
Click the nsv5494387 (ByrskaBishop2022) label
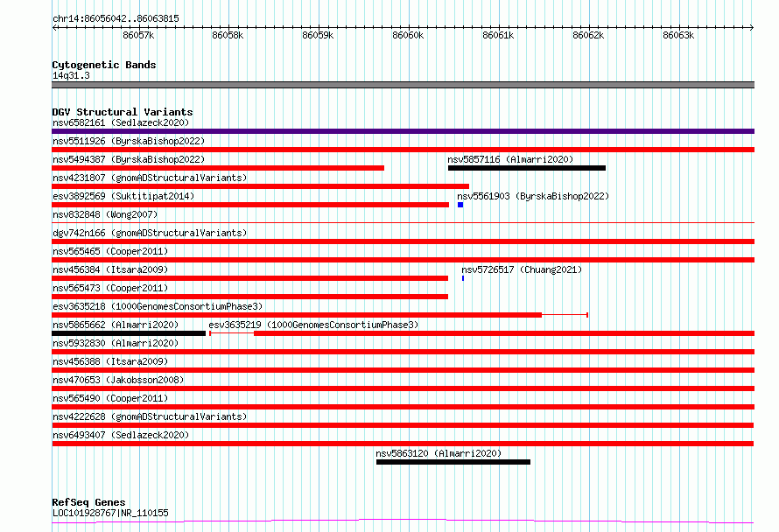[129, 159]
